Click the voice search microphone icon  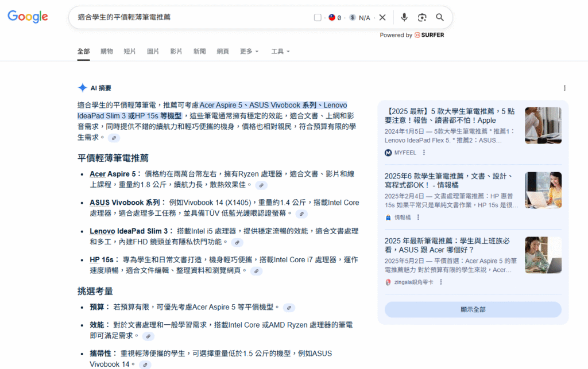point(404,18)
